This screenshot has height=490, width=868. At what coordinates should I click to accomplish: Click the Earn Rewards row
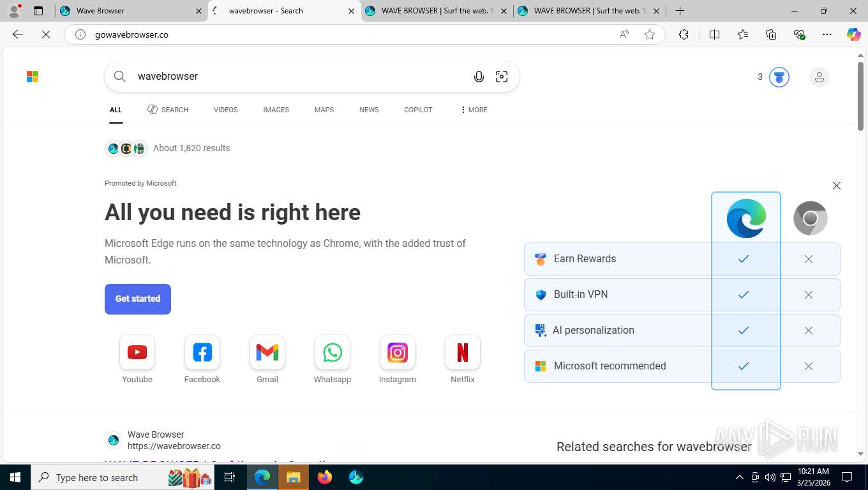tap(682, 259)
